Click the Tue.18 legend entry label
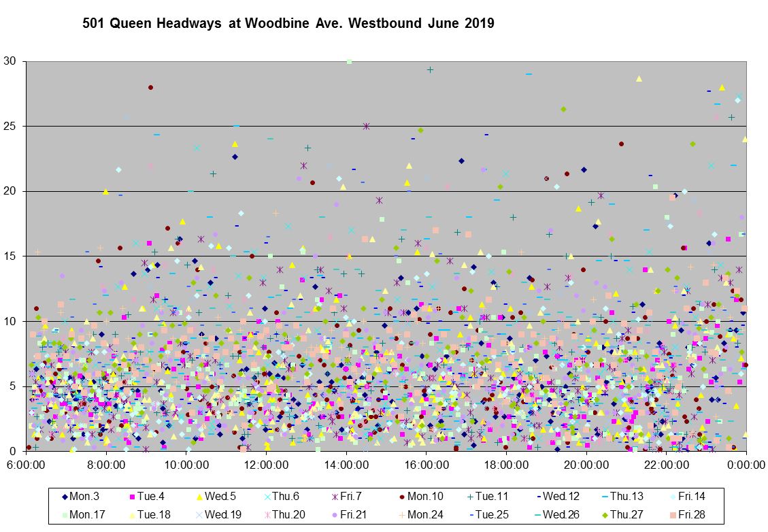Screen dimensions: 768x532 (x=155, y=514)
